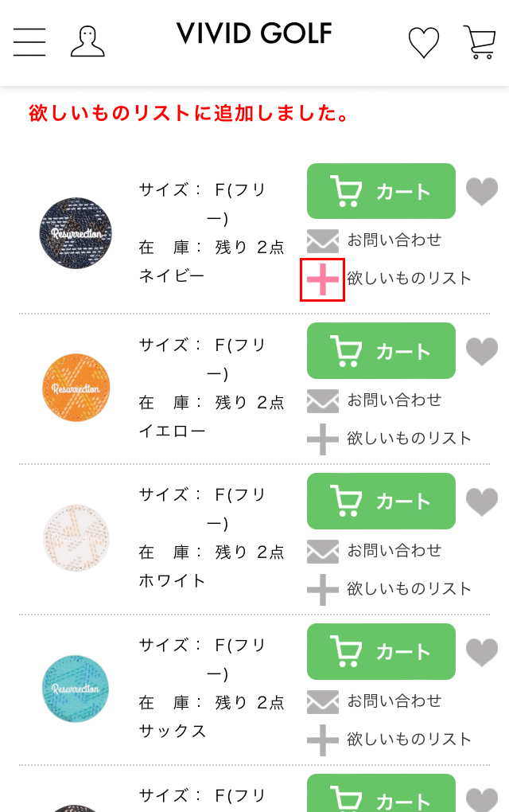Open the shopping cart in header

[480, 42]
